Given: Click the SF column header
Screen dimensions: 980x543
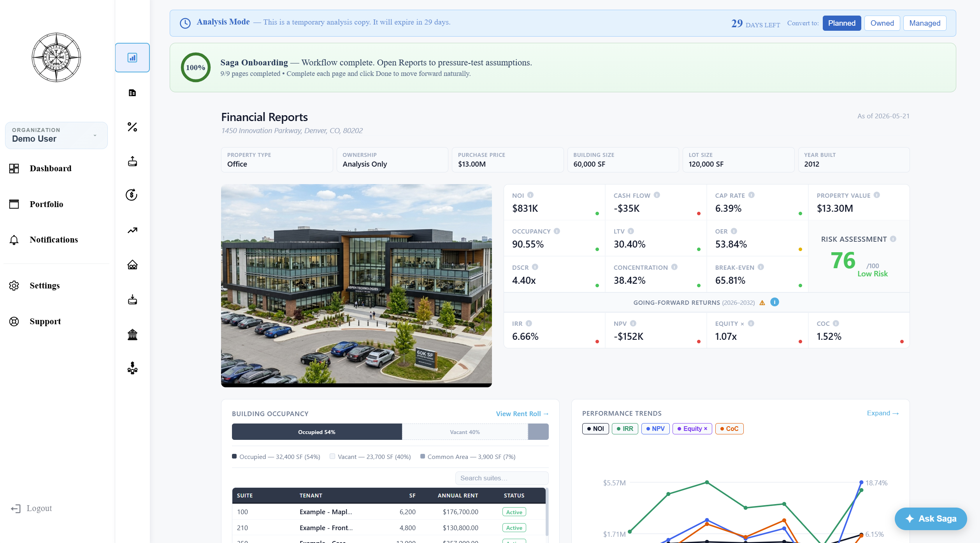Looking at the screenshot, I should click(412, 496).
